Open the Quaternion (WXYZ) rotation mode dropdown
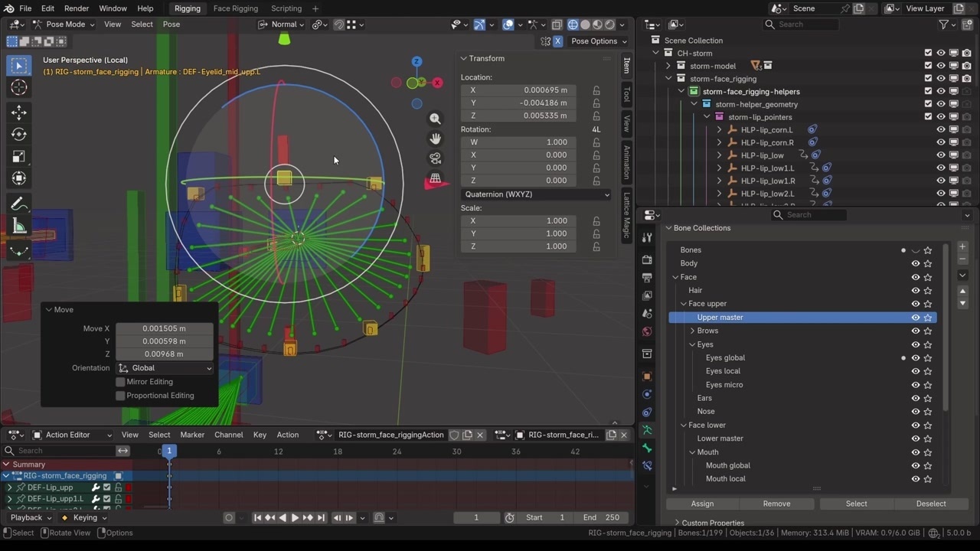Image resolution: width=980 pixels, height=551 pixels. [536, 194]
